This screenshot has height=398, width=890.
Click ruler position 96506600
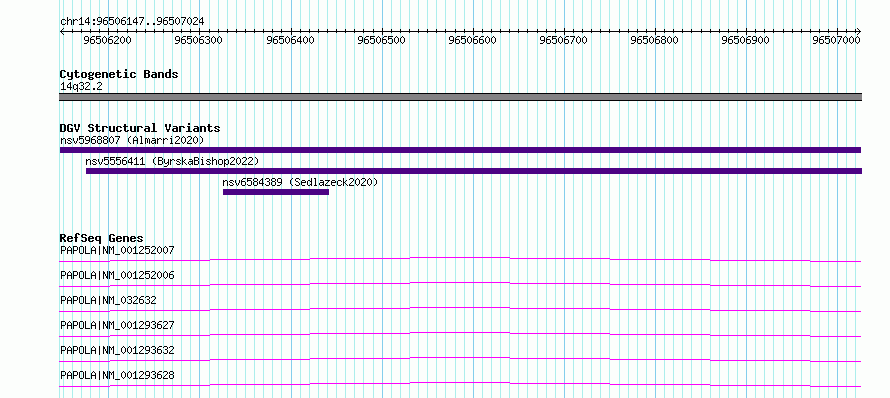[473, 40]
